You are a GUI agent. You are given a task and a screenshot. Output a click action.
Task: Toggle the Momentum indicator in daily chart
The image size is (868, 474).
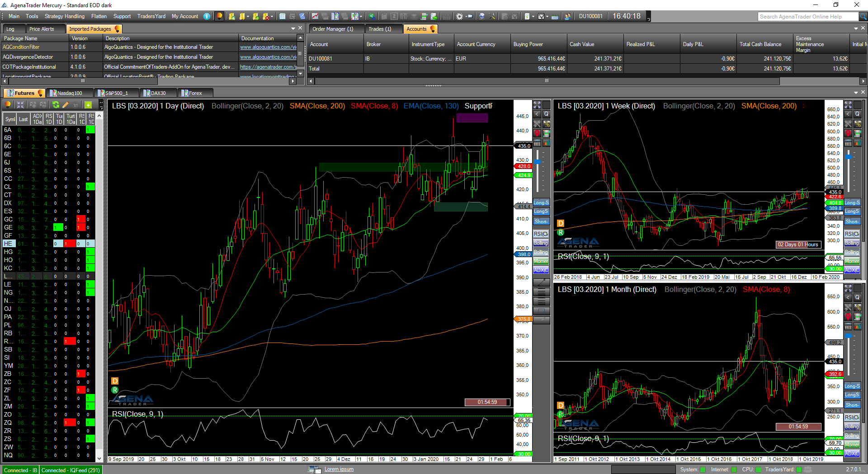[541, 261]
